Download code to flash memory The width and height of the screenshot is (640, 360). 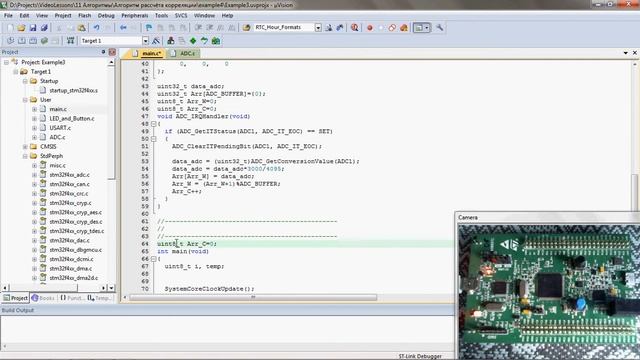click(71, 41)
